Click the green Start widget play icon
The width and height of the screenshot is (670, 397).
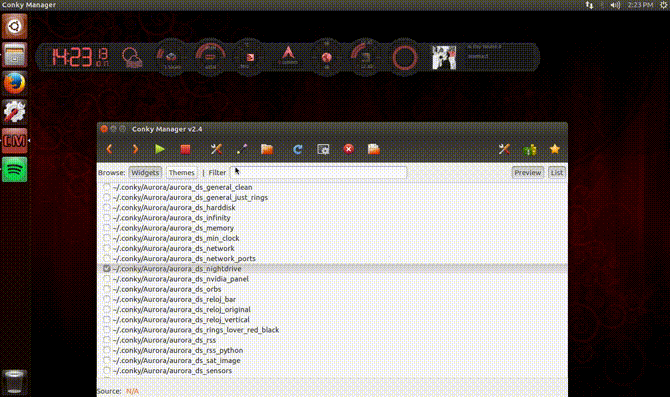click(x=160, y=149)
